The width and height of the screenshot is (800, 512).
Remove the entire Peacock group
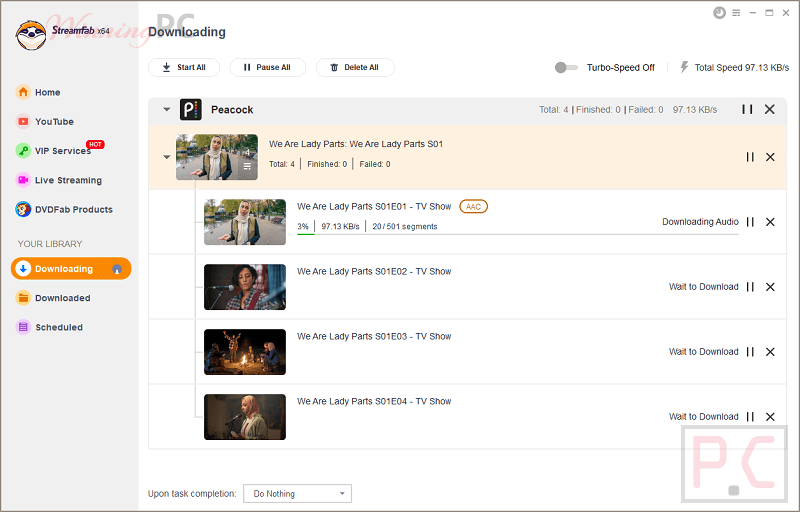(x=770, y=109)
